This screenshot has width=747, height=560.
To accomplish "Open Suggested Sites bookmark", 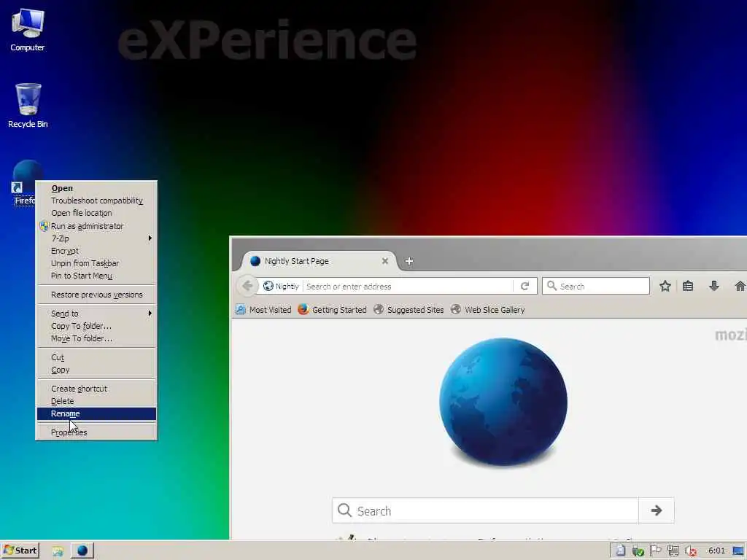I will [x=409, y=309].
